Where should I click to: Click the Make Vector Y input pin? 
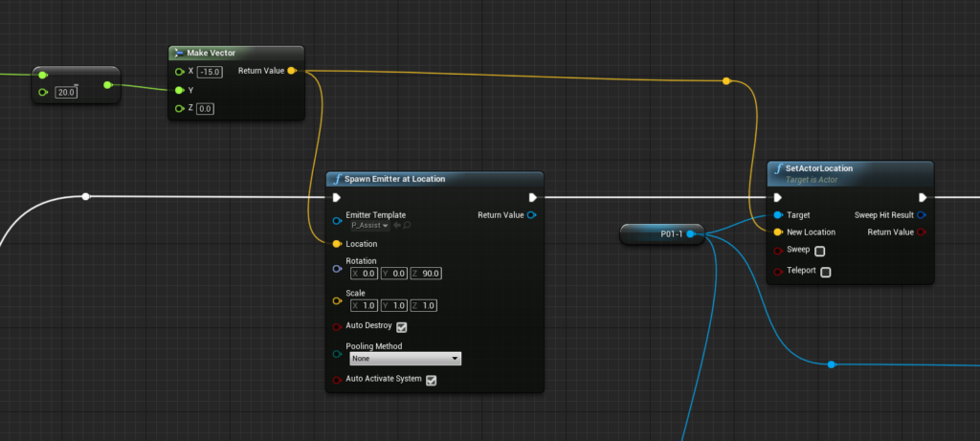point(179,90)
